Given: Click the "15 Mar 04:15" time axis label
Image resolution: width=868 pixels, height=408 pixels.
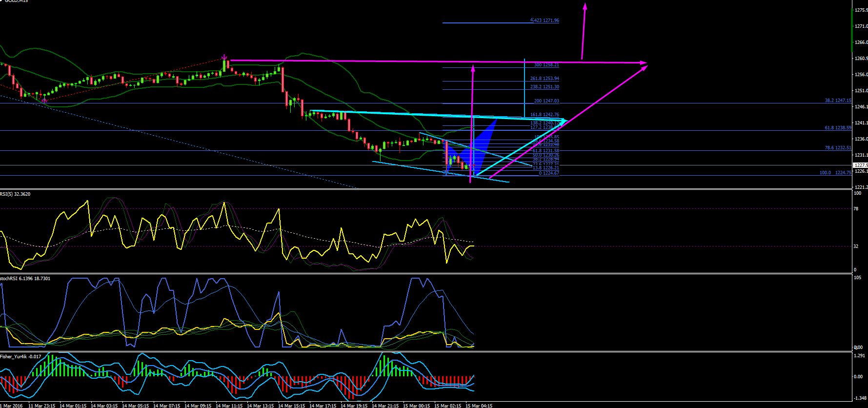Looking at the screenshot, I should click(x=479, y=406).
